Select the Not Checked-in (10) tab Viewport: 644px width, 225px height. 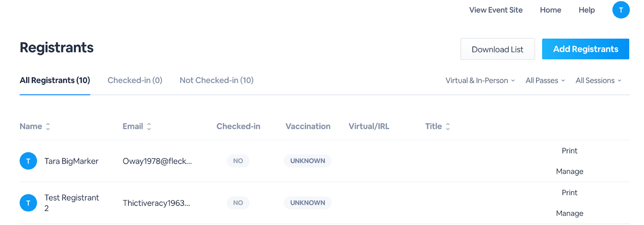click(217, 81)
